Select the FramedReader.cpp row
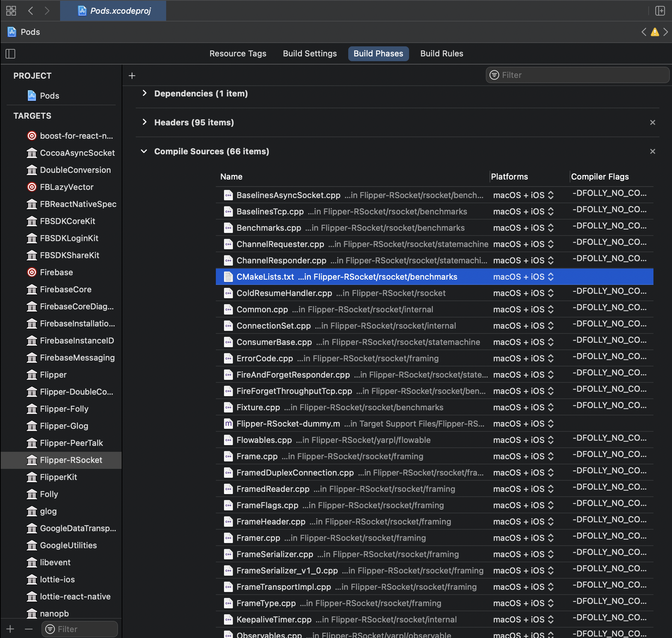 pos(434,489)
